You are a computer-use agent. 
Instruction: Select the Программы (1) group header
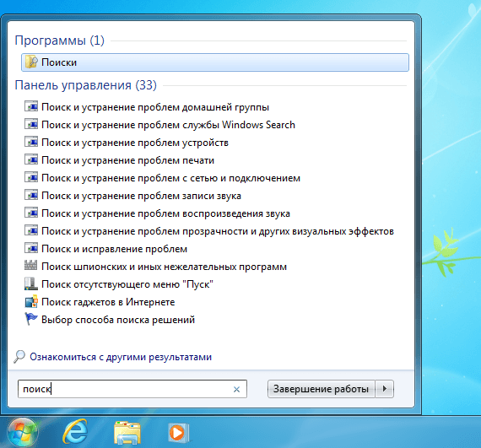point(60,40)
